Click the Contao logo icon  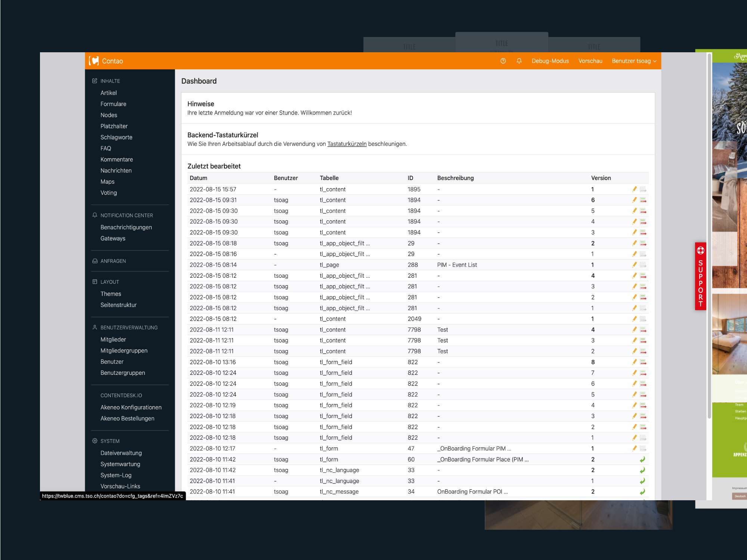94,61
